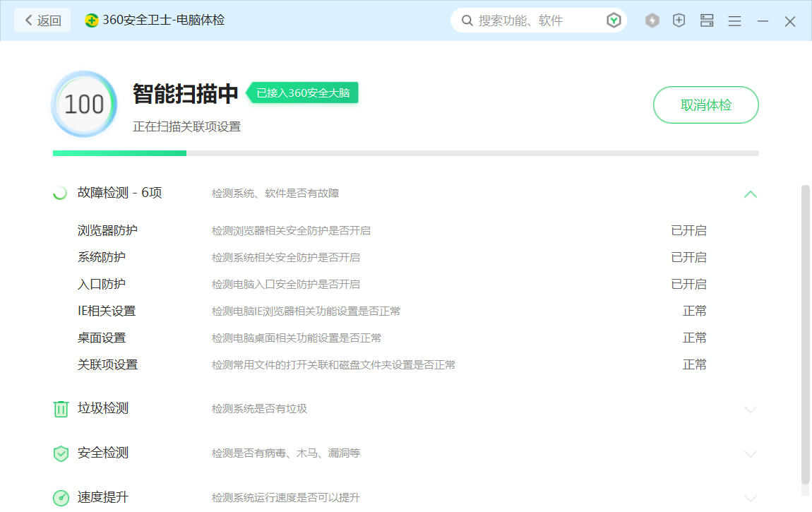Expand the 垃圾检测 section chevron
Image resolution: width=812 pixels, height=512 pixels.
[x=751, y=410]
